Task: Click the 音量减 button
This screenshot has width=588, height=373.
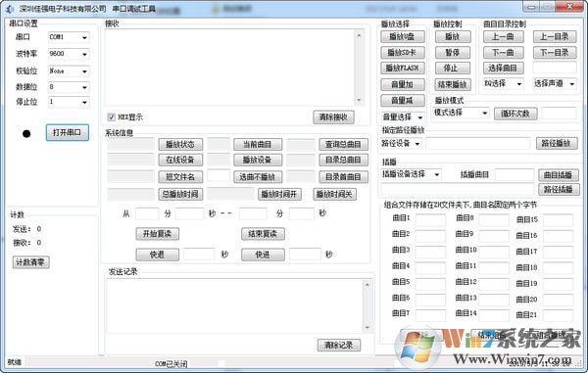Action: pyautogui.click(x=403, y=101)
